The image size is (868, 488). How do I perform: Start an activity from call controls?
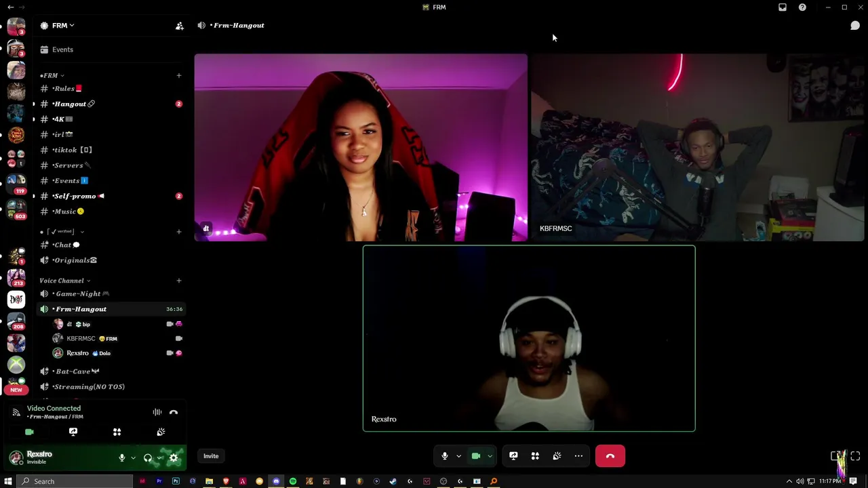[x=535, y=456]
